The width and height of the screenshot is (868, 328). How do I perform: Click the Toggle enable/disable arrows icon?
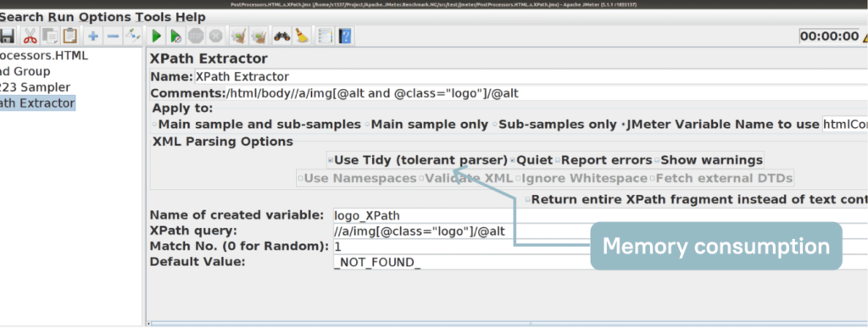[x=133, y=36]
